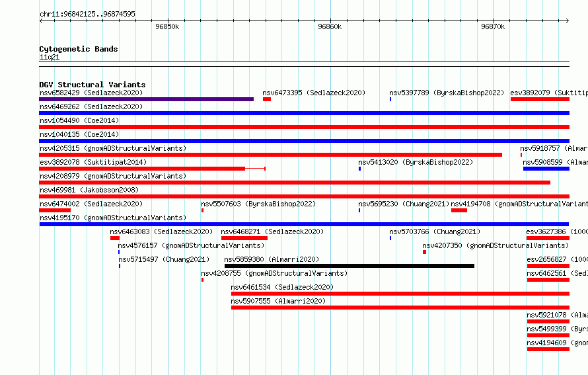
Task: Open esv3892078 (Suktitipat2014) label
Action: pos(93,162)
